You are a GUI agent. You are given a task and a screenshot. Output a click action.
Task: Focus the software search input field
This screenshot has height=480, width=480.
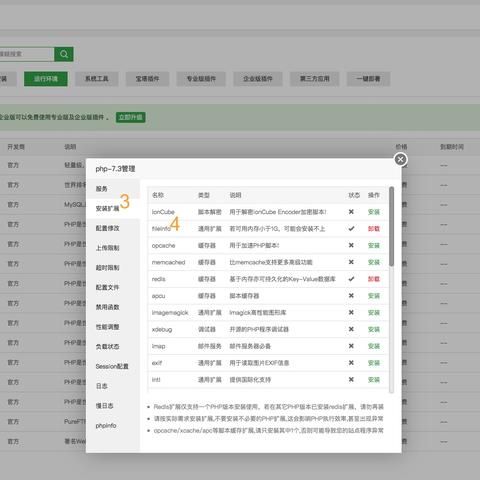(x=27, y=54)
